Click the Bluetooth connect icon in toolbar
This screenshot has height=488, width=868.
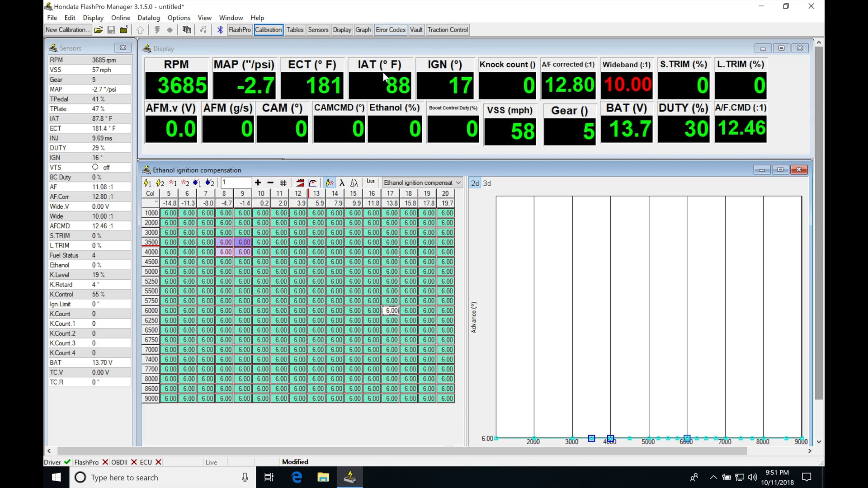[x=220, y=30]
